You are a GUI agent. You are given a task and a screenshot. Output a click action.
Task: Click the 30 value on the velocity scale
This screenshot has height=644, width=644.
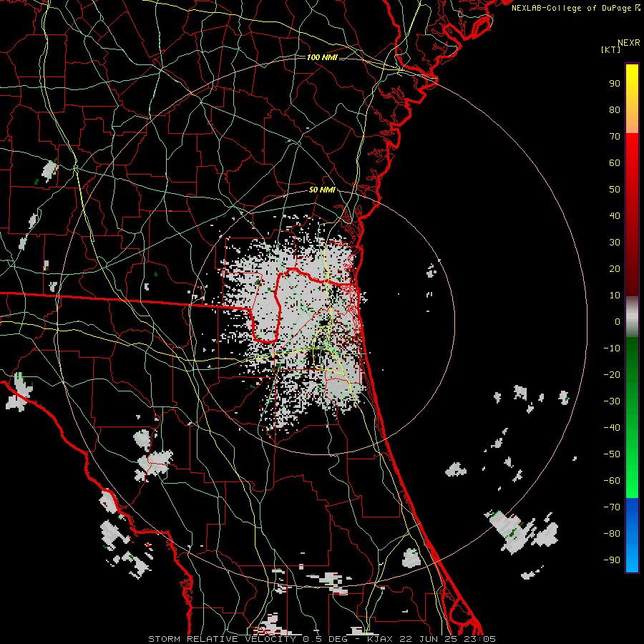pyautogui.click(x=615, y=243)
